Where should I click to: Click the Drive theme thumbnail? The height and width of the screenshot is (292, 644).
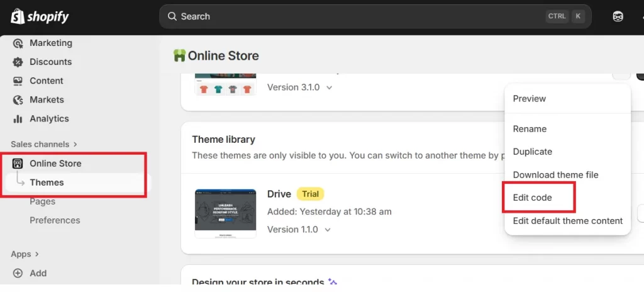coord(225,213)
